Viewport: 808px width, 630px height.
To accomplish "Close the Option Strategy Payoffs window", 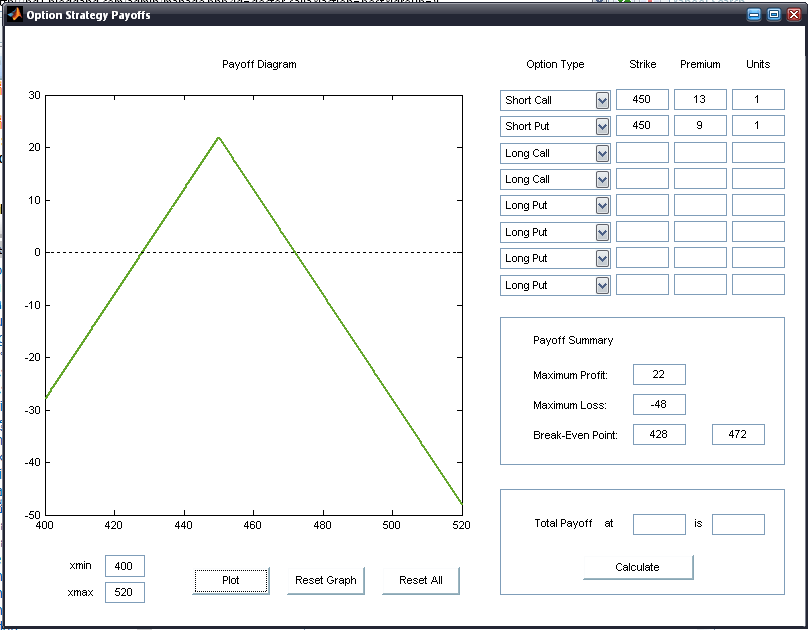I will click(794, 14).
